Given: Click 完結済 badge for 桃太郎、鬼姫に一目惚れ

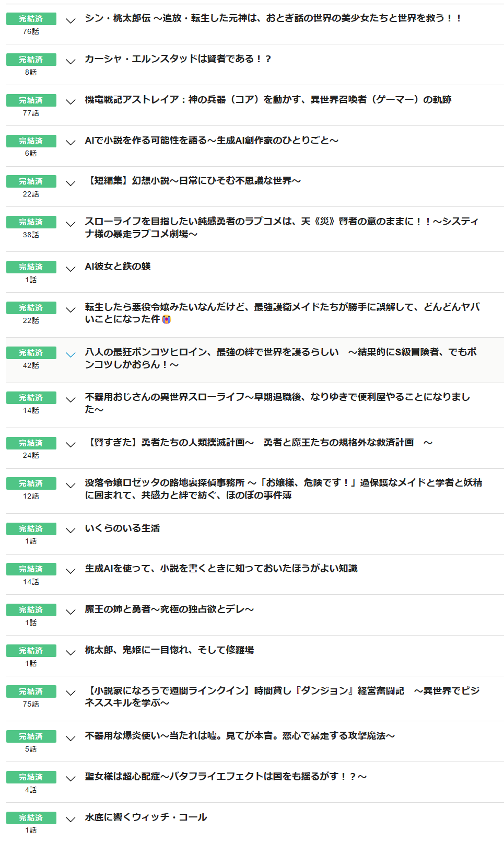Looking at the screenshot, I should (31, 651).
